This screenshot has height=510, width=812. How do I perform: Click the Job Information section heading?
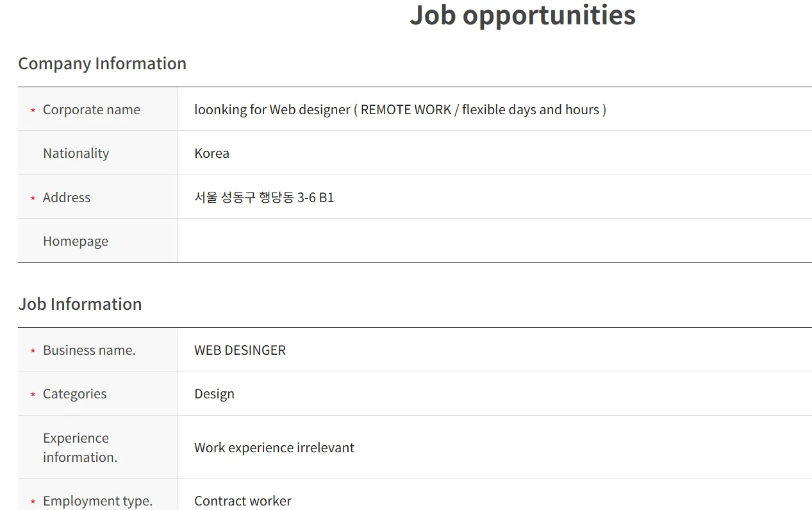(x=80, y=304)
